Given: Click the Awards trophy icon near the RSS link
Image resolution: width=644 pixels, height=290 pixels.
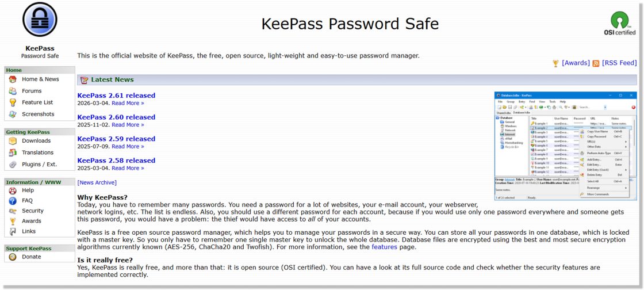Looking at the screenshot, I should click(x=555, y=63).
